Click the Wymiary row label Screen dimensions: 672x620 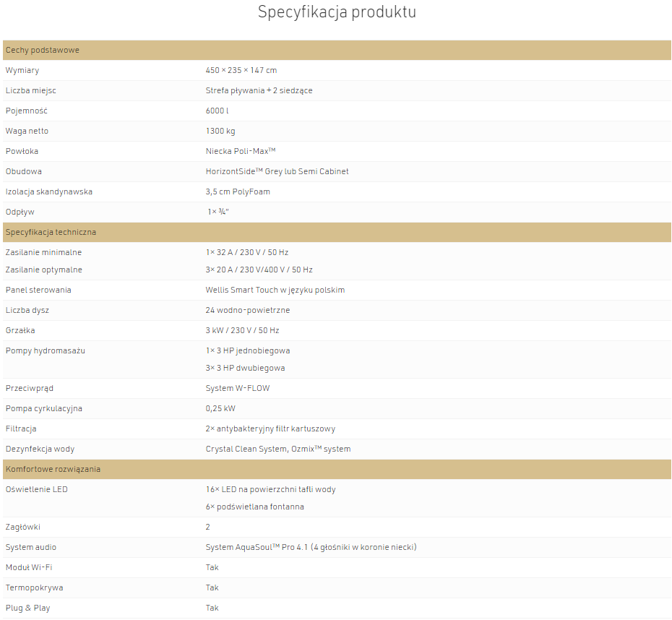tap(22, 70)
